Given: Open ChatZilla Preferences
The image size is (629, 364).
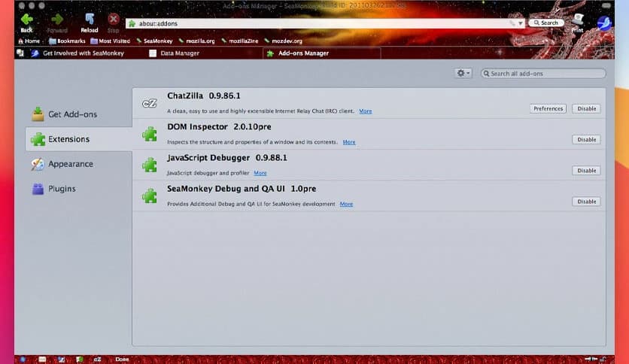Looking at the screenshot, I should [548, 108].
